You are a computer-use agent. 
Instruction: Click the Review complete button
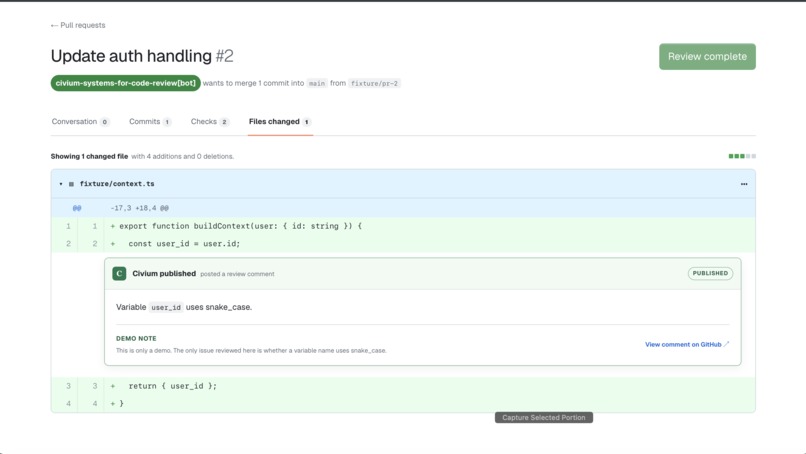[x=707, y=57]
